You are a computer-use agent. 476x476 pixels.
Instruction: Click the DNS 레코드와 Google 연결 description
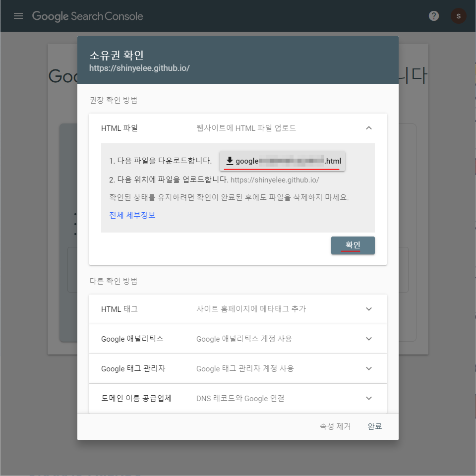(240, 398)
